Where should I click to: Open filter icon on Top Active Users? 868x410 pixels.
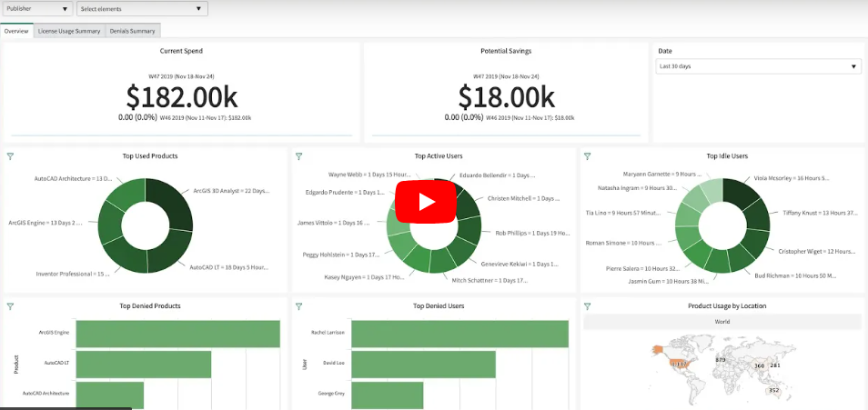(299, 156)
